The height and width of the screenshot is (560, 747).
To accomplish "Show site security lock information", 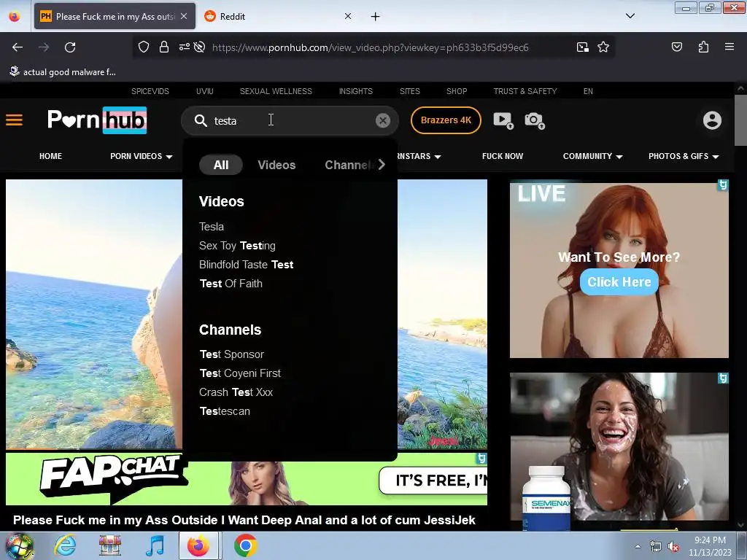I will 164,47.
